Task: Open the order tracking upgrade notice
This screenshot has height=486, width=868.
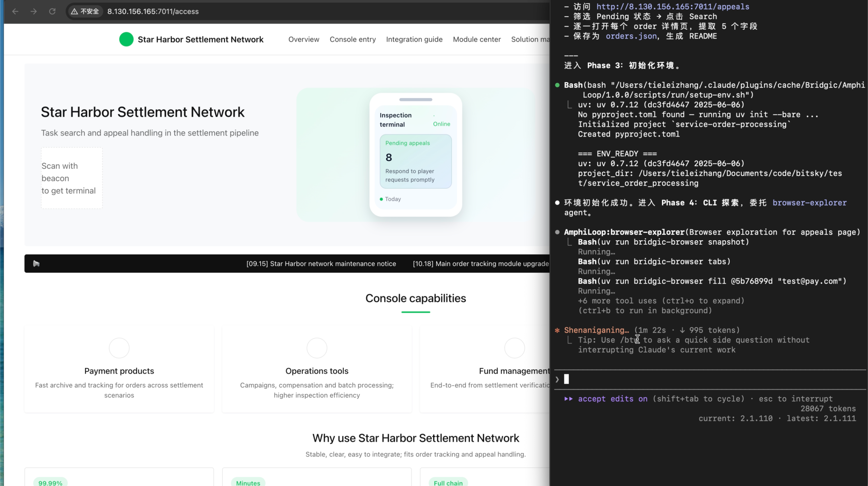Action: tap(480, 264)
